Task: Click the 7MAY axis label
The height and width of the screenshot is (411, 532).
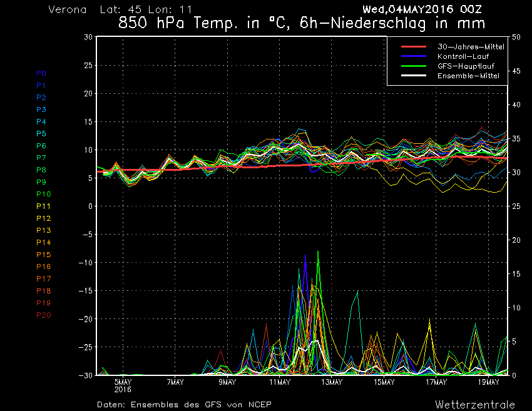Action: (175, 382)
